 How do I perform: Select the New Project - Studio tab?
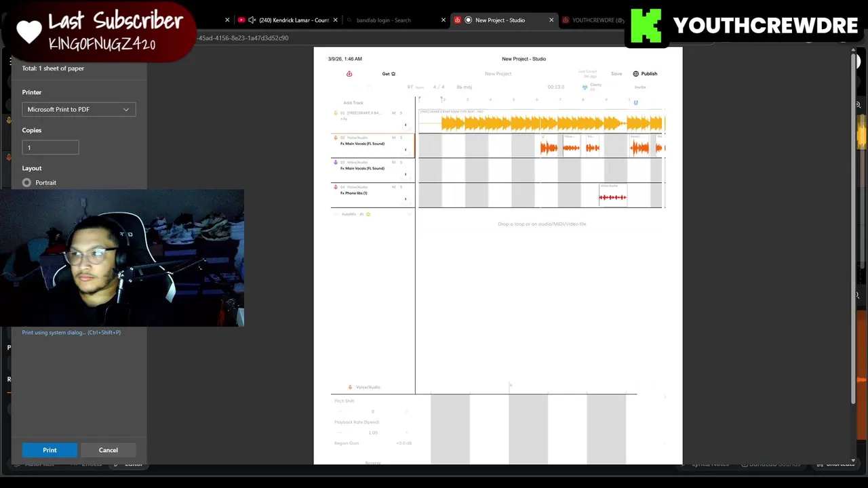[500, 20]
